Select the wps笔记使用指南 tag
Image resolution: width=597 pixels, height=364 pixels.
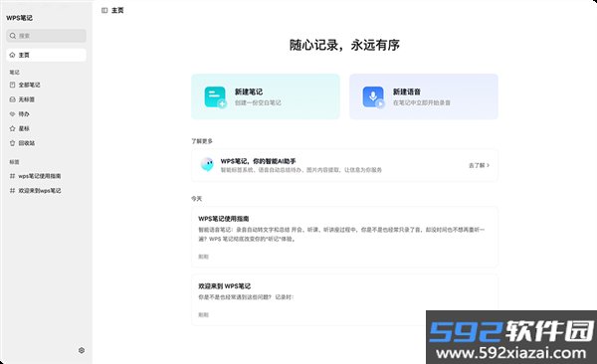(x=40, y=176)
